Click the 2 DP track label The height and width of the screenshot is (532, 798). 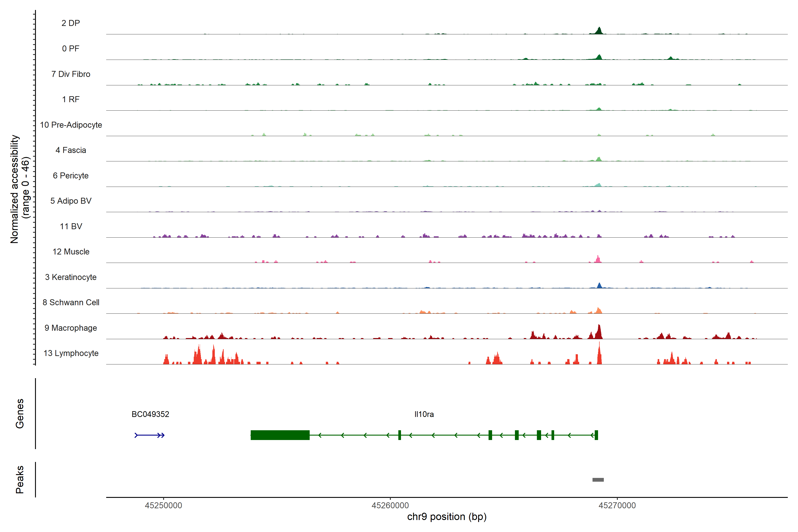[70, 23]
